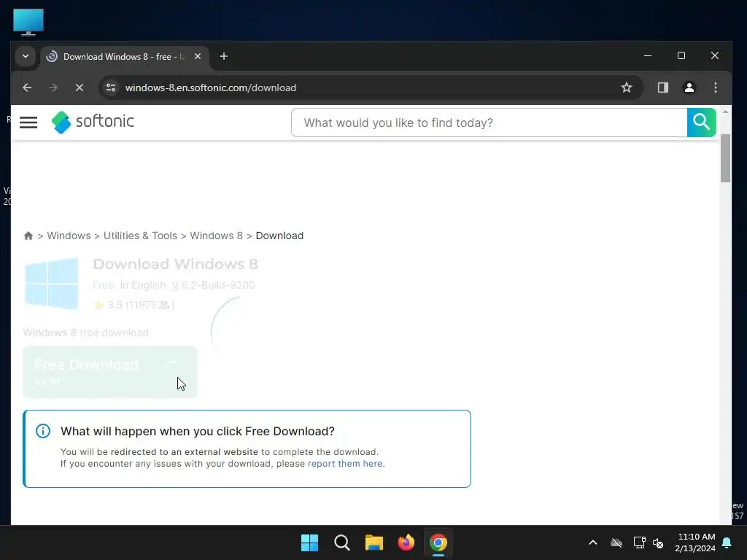747x560 pixels.
Task: Open taskbar Search
Action: coord(342,542)
